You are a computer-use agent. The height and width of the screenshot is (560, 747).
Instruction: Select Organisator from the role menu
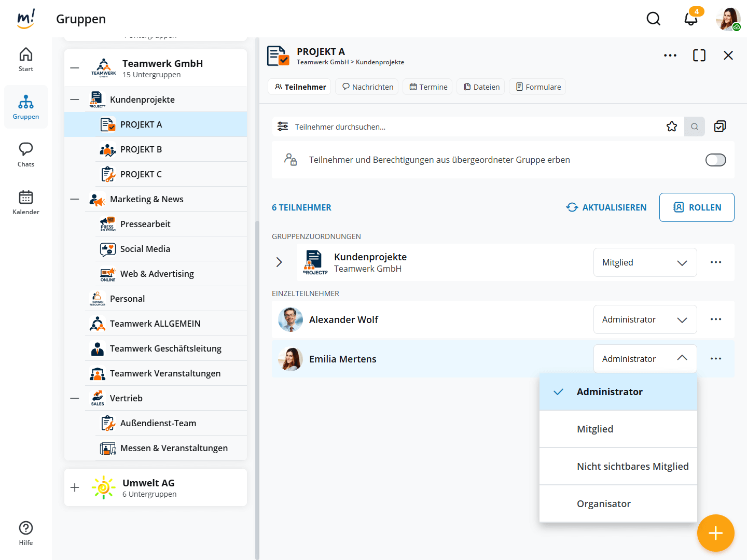(x=604, y=504)
